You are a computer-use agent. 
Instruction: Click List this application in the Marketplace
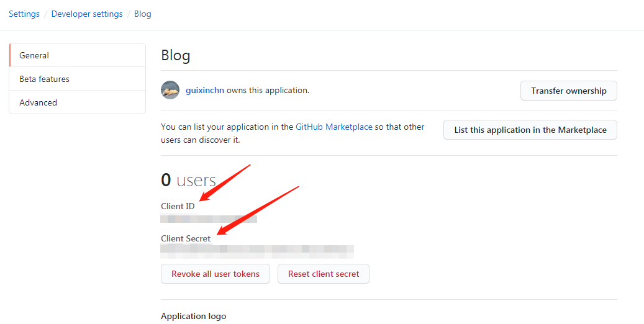tap(530, 130)
